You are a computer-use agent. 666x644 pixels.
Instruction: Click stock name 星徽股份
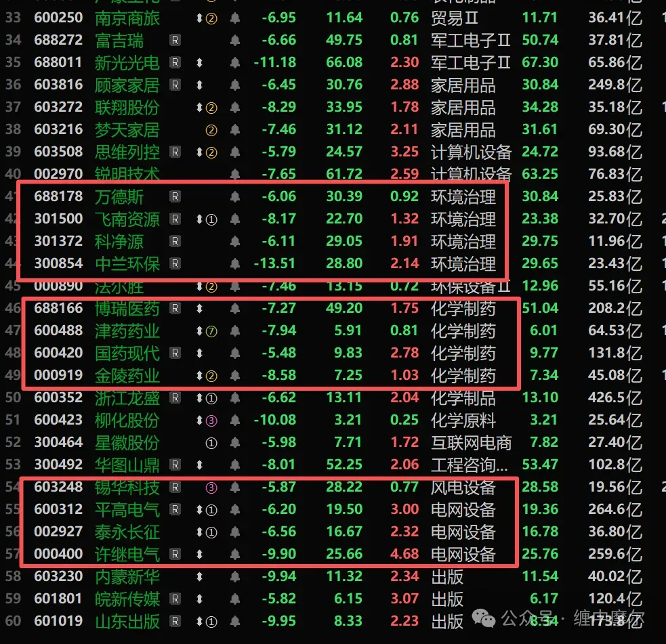[127, 443]
